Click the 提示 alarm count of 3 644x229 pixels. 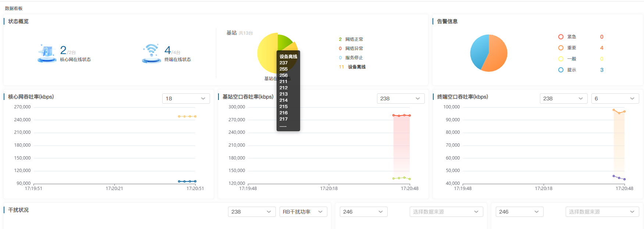coord(602,70)
